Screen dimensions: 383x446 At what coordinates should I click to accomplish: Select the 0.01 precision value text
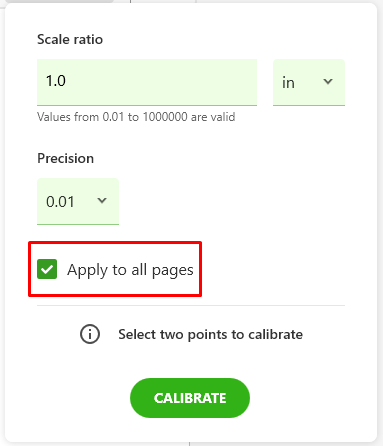pos(60,202)
